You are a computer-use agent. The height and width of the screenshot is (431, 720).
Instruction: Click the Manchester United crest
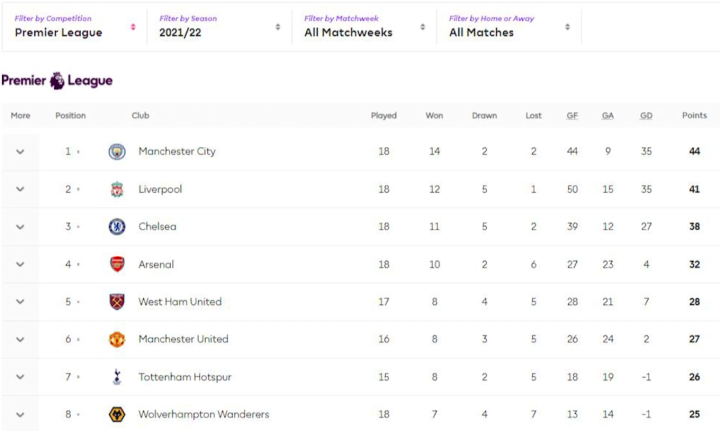117,339
